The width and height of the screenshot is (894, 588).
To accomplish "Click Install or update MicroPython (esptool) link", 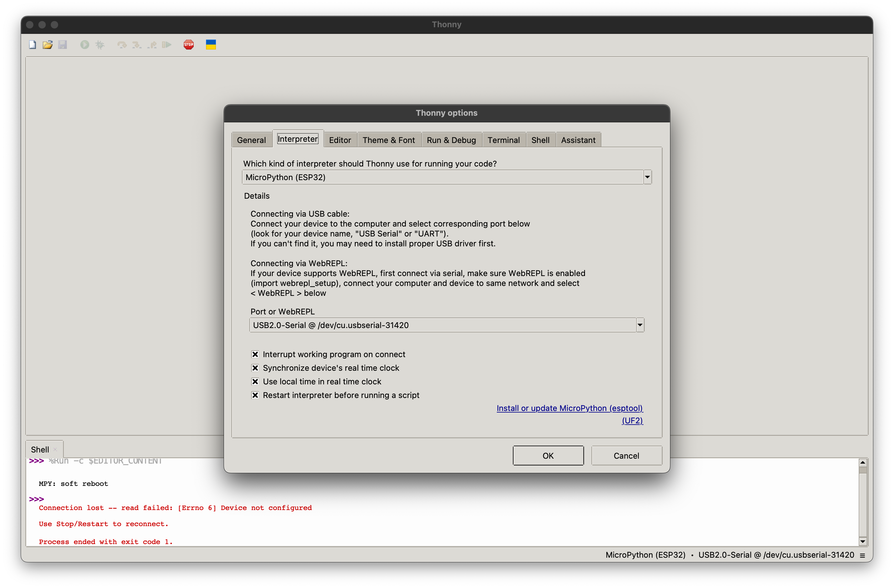I will 569,408.
